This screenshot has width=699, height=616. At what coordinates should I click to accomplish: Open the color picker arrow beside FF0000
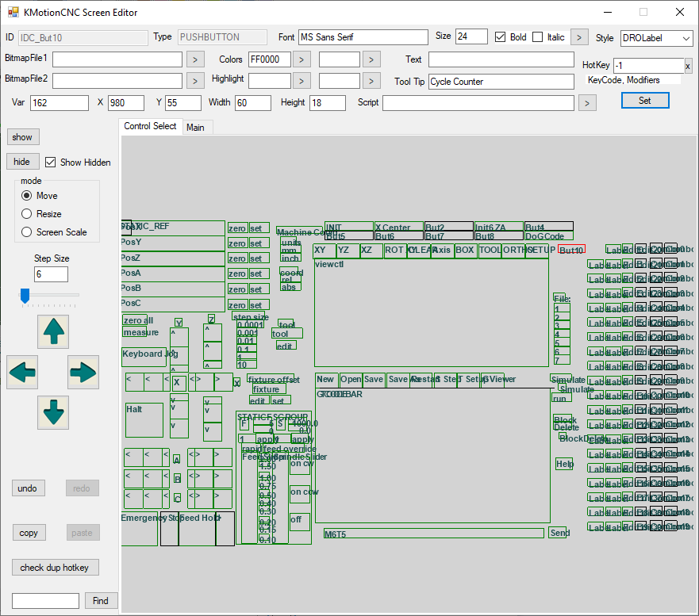click(301, 59)
